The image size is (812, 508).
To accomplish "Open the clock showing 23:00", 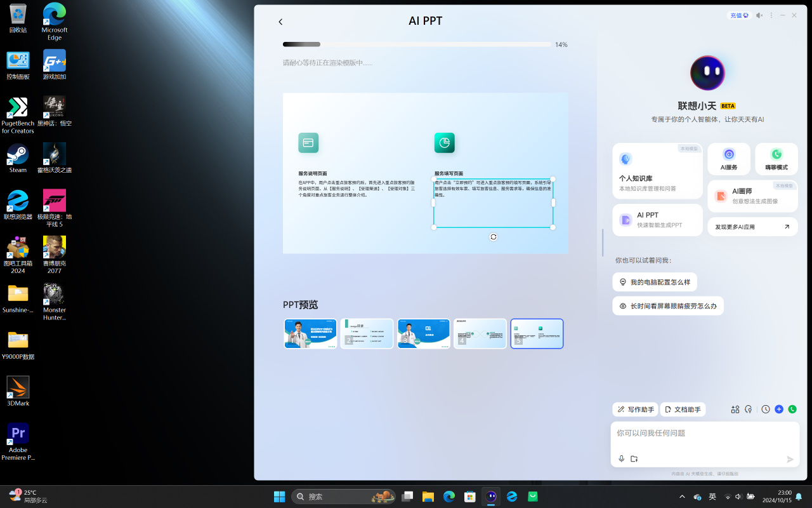I will tap(776, 497).
